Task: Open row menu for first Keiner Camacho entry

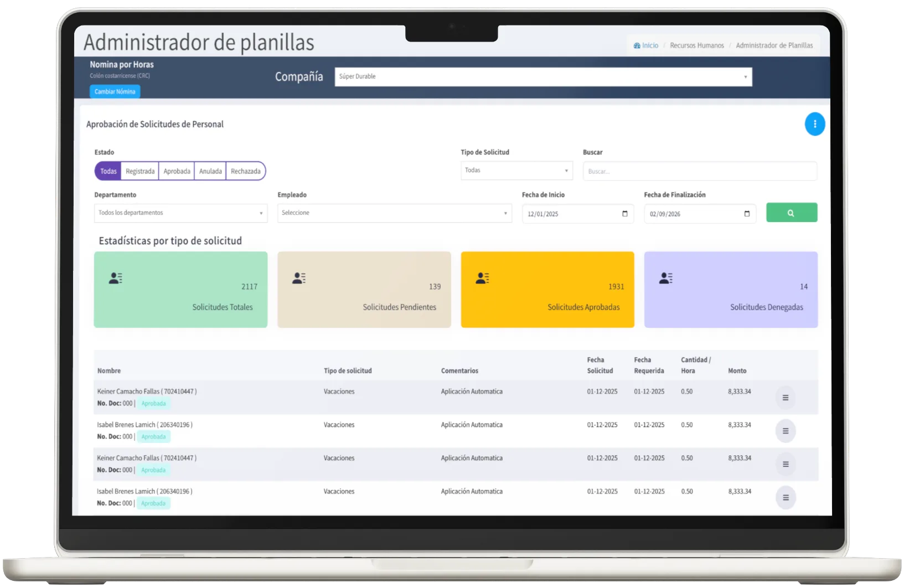Action: click(x=785, y=398)
